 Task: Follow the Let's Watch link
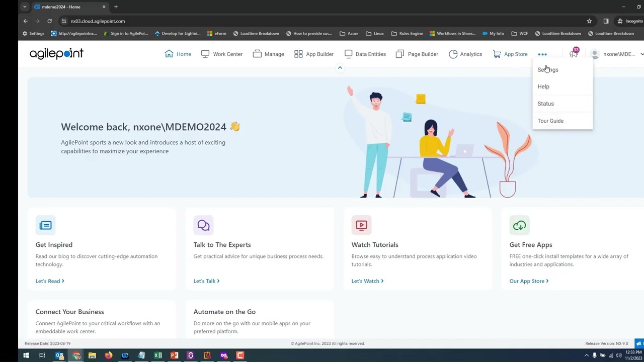pyautogui.click(x=367, y=281)
